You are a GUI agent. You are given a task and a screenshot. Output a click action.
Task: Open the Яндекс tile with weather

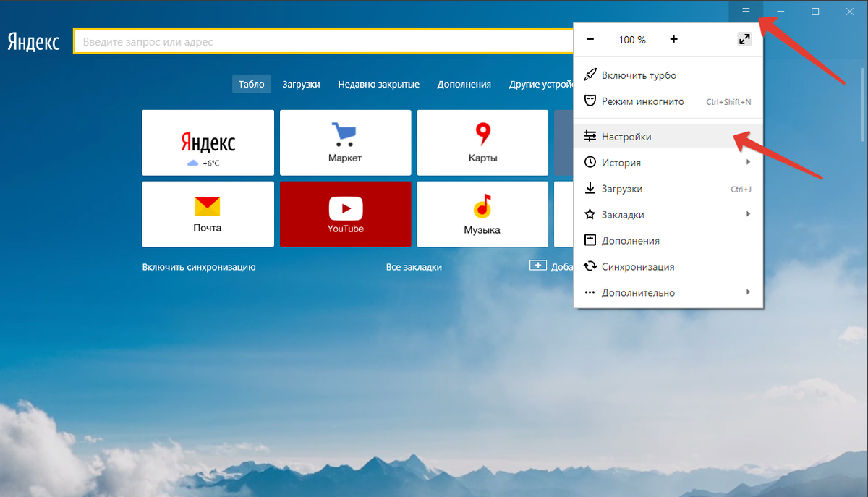[208, 143]
